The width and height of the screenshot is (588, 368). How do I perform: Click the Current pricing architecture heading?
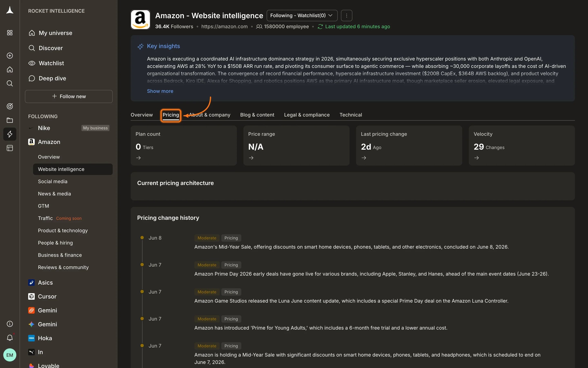click(175, 183)
